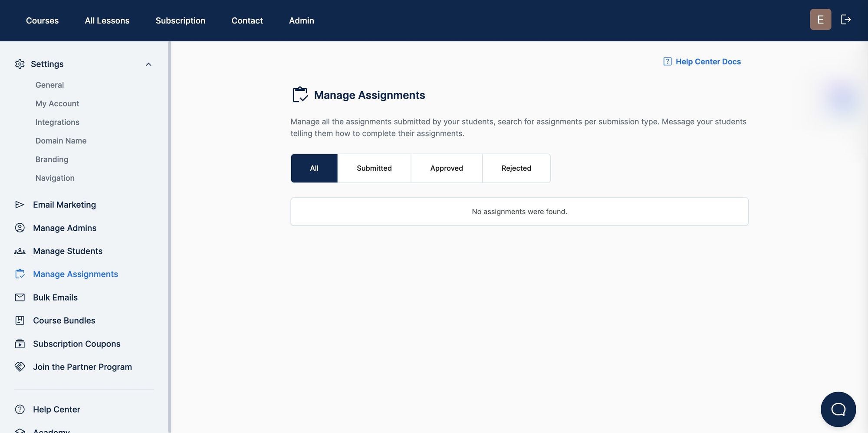Click the Subscription Coupons icon
The width and height of the screenshot is (868, 433).
click(x=20, y=344)
